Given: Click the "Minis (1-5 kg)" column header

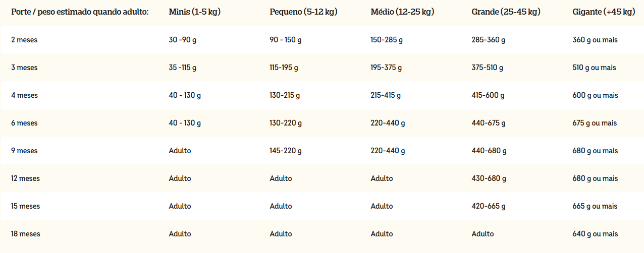Looking at the screenshot, I should [194, 12].
